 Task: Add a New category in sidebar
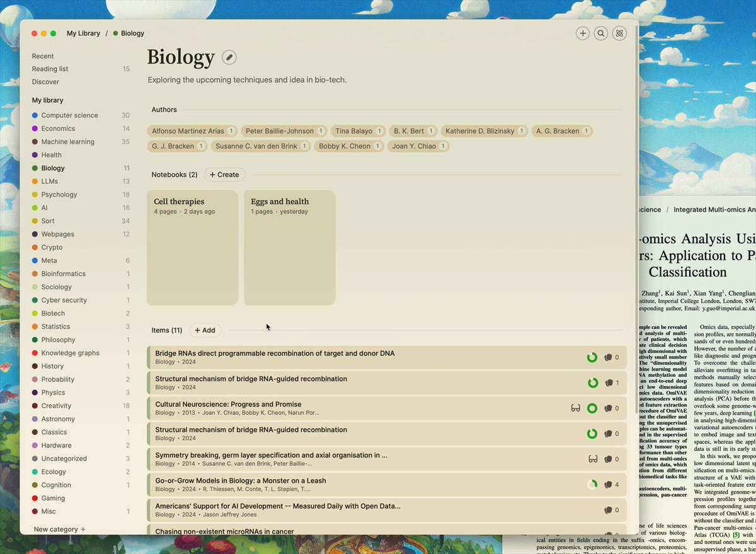coord(59,529)
